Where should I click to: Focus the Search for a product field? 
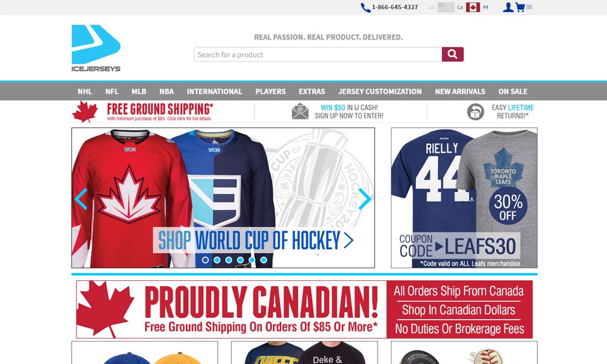318,55
